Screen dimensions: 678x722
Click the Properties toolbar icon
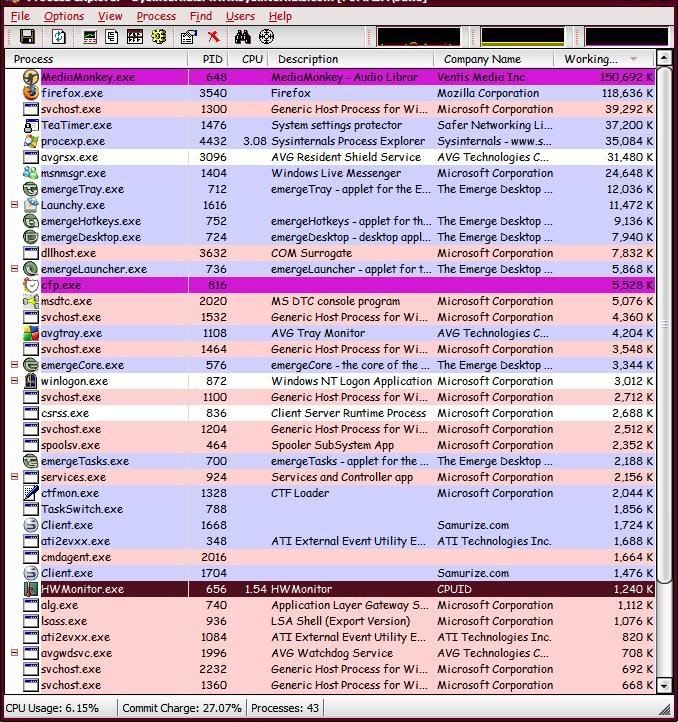tap(188, 37)
